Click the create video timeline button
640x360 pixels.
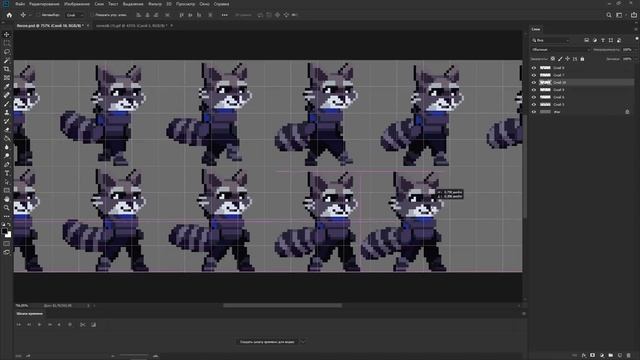(267, 342)
